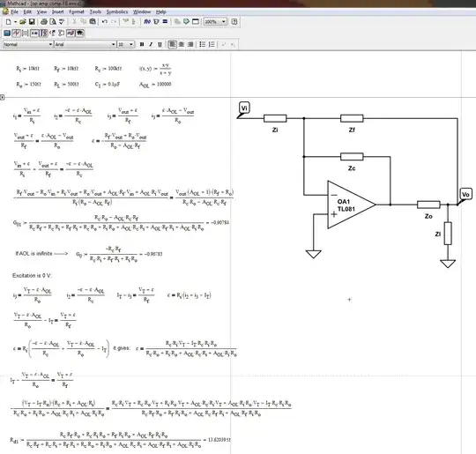Click the Save worksheet icon
This screenshot has width=476, height=454.
click(32, 21)
